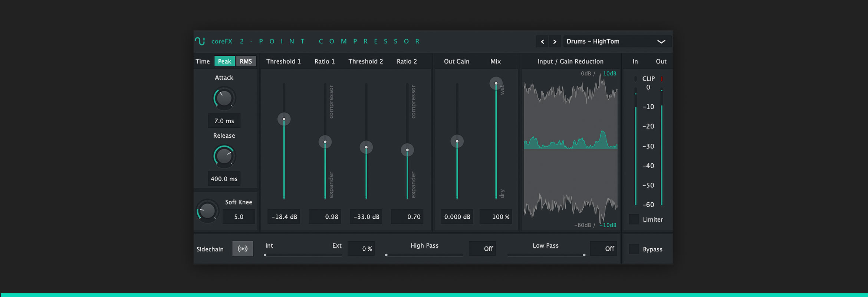Click the Out level meter bar

click(x=661, y=147)
